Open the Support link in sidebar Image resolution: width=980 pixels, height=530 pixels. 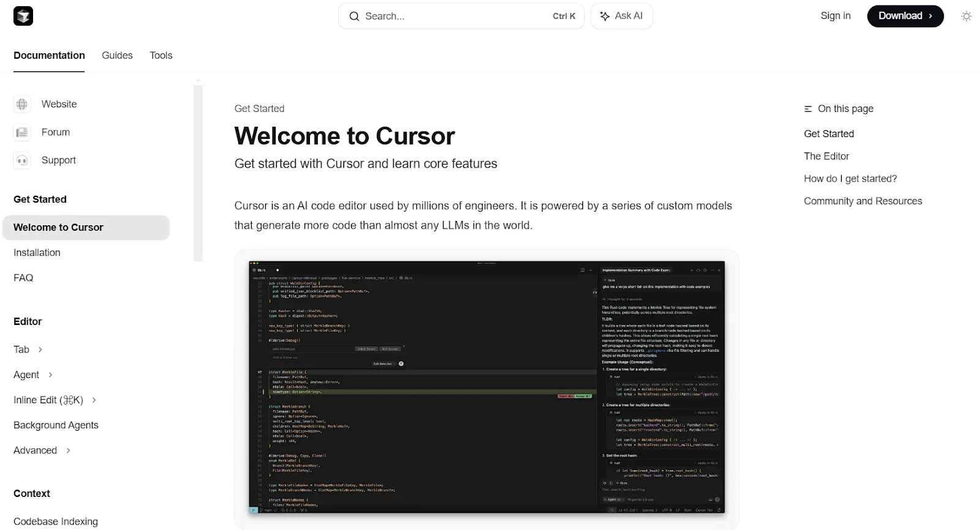(59, 160)
